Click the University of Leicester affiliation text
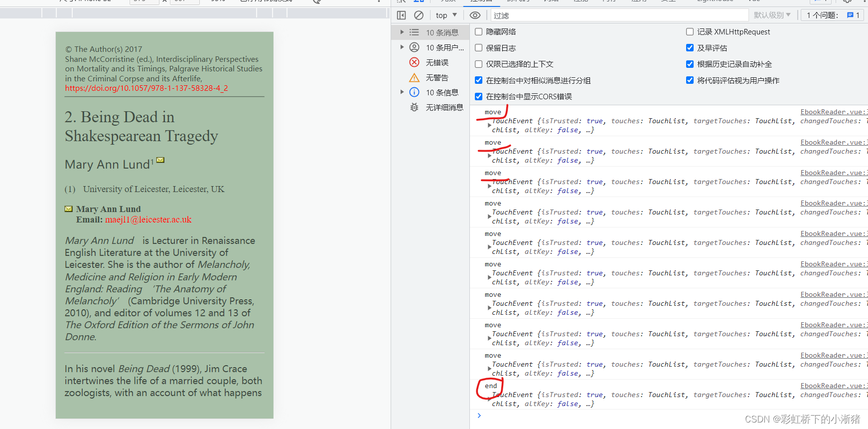This screenshot has width=868, height=429. [153, 189]
